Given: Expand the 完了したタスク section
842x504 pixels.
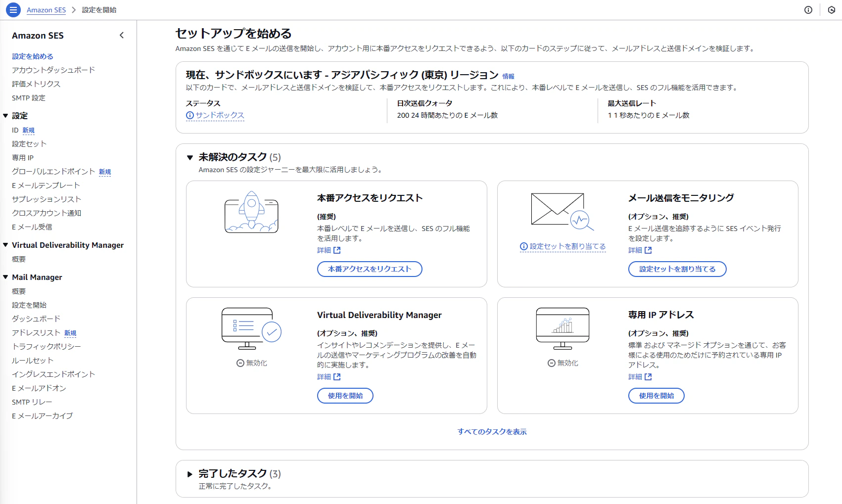Looking at the screenshot, I should [189, 474].
